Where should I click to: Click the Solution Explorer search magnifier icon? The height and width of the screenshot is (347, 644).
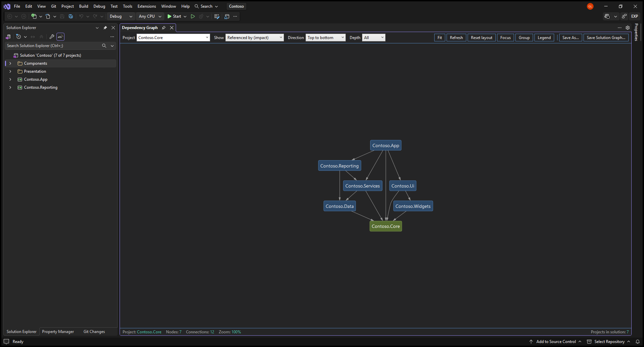tap(104, 46)
